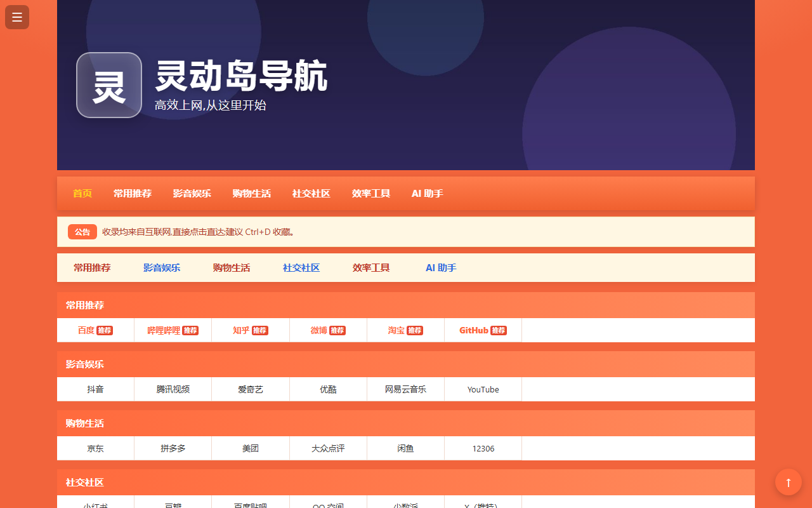Viewport: 812px width, 508px height.
Task: Open the 拼多多 link
Action: point(173,448)
